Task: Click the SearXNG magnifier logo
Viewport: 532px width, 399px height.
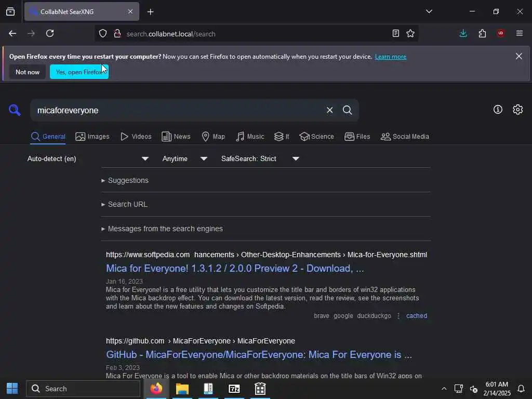Action: pos(15,110)
